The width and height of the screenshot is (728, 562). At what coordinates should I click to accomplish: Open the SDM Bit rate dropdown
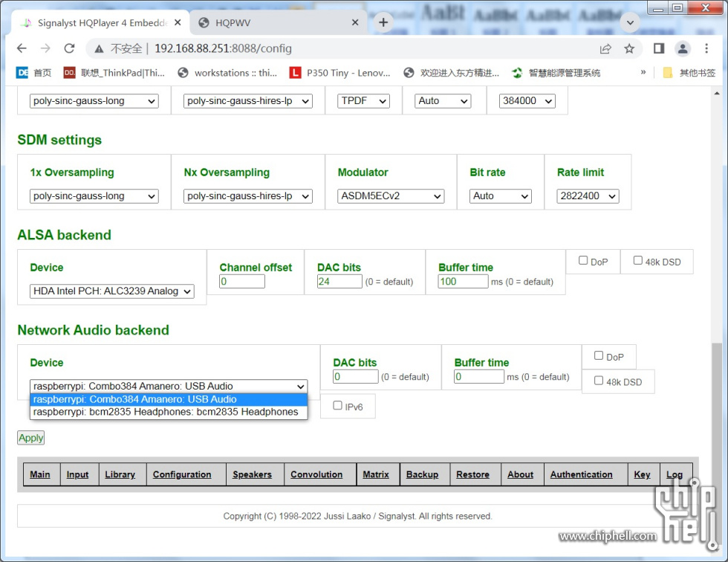(x=501, y=196)
